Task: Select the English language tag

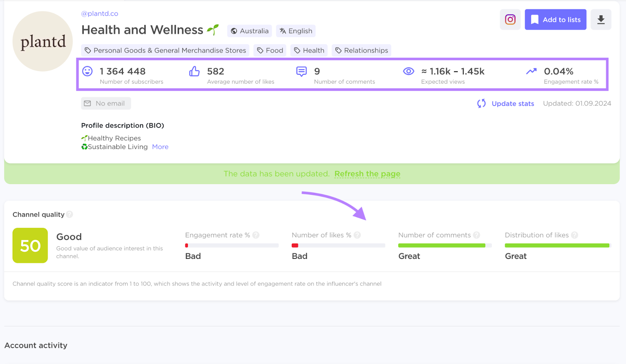Action: (x=295, y=31)
